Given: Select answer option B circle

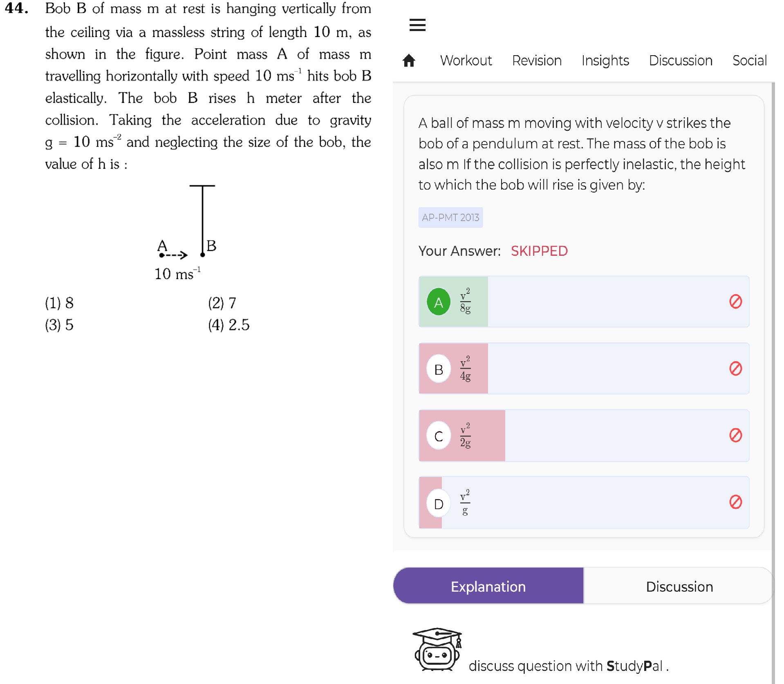Looking at the screenshot, I should pos(439,369).
